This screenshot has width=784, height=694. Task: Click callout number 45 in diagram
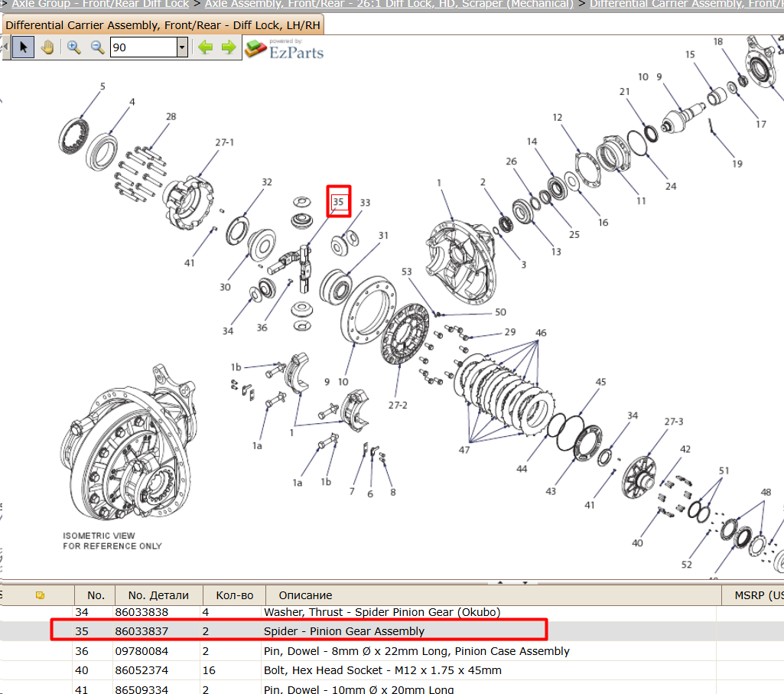(x=600, y=382)
